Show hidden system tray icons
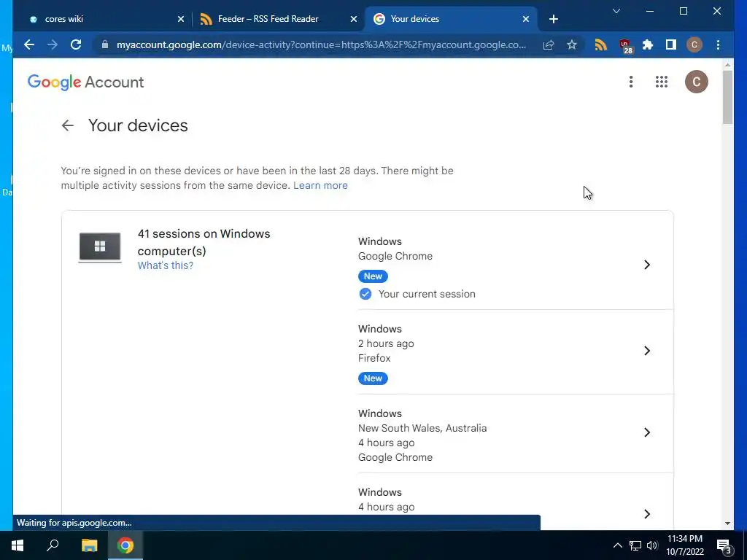 pos(617,545)
